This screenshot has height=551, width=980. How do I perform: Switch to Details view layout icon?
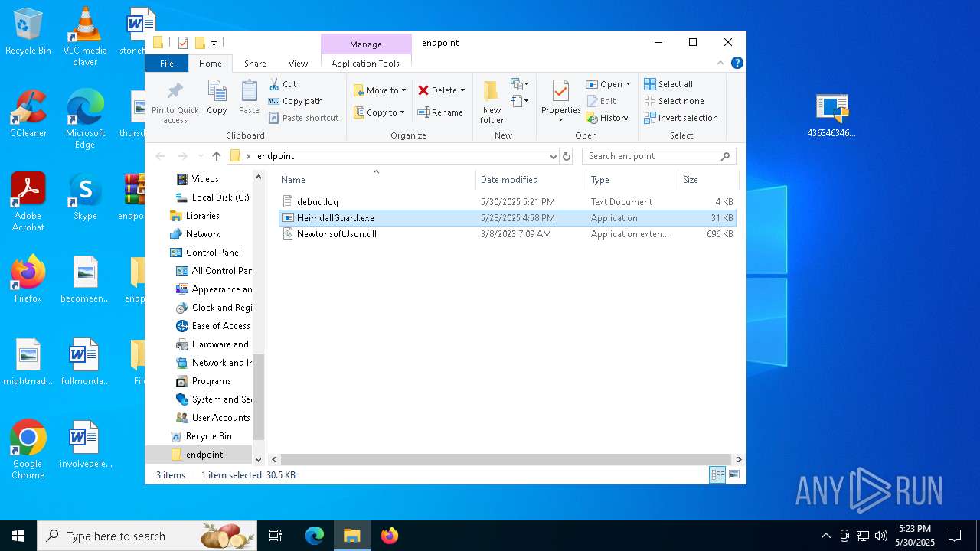point(717,475)
